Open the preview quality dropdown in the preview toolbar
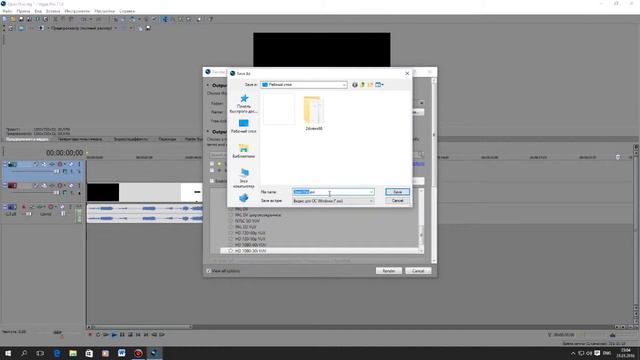The width and height of the screenshot is (640, 360). tap(116, 28)
